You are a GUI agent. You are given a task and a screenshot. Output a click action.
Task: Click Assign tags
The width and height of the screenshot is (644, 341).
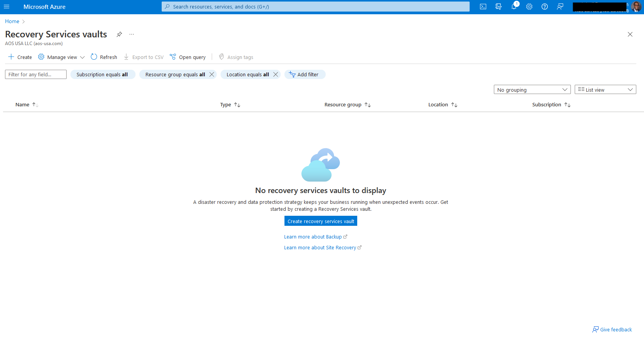click(x=236, y=57)
